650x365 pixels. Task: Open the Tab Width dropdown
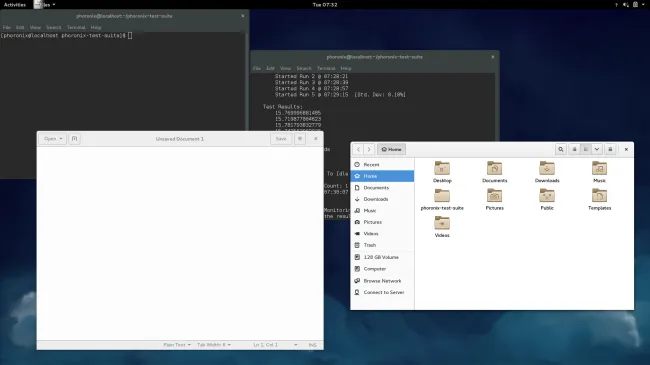coord(214,345)
